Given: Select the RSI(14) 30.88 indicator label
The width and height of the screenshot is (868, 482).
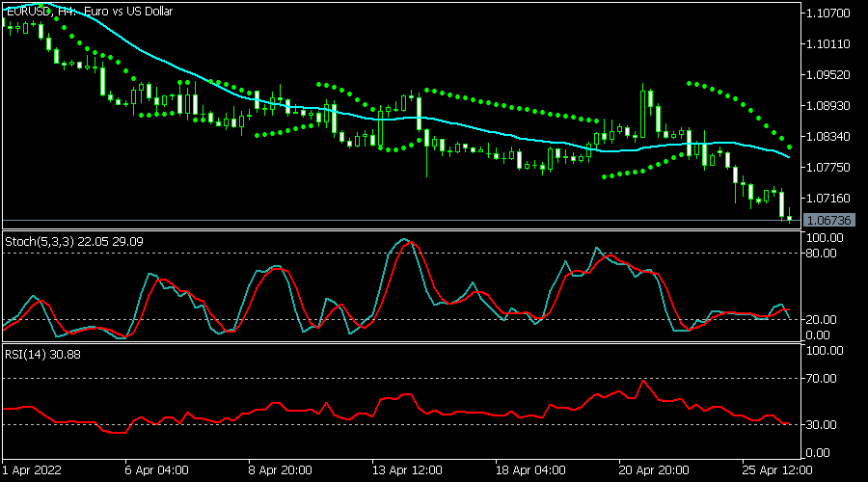Looking at the screenshot, I should 42,355.
